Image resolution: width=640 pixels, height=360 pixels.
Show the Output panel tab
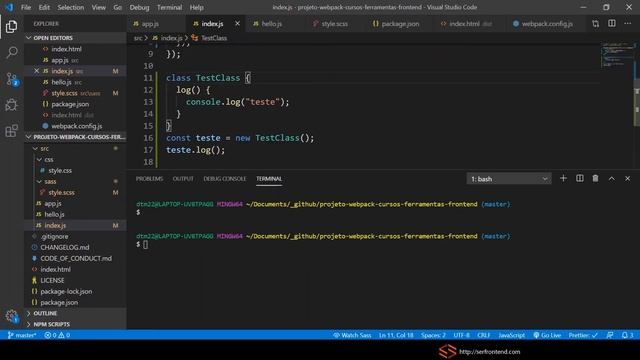point(183,179)
